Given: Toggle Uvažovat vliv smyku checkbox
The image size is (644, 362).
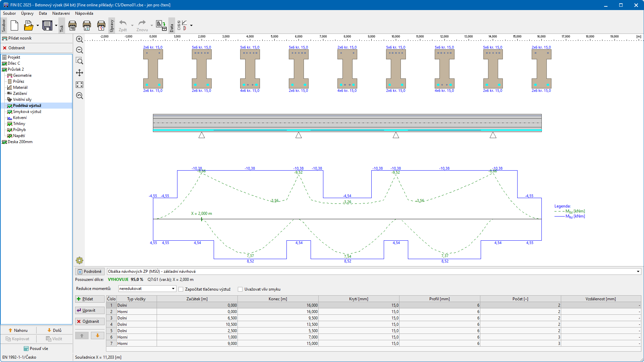Looking at the screenshot, I should pos(240,289).
